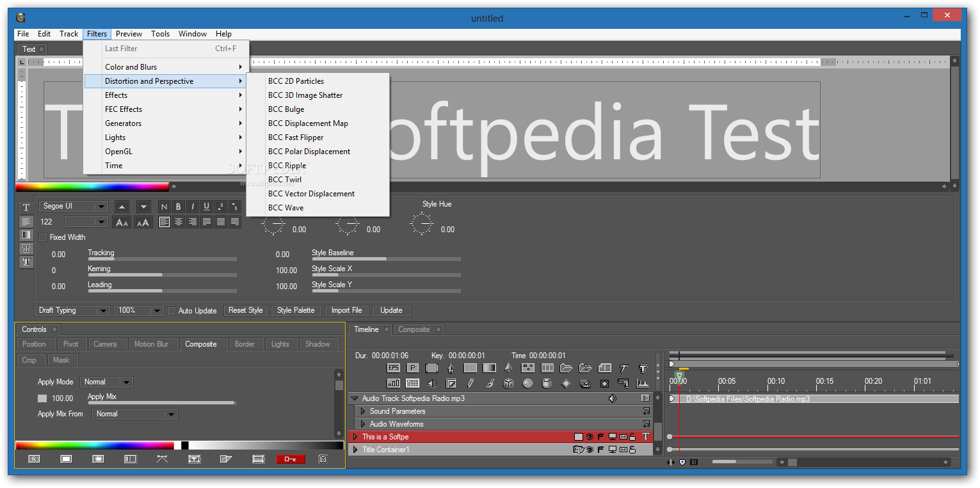Viewport: 980px width, 488px height.
Task: Right-align the text
Action: (193, 222)
